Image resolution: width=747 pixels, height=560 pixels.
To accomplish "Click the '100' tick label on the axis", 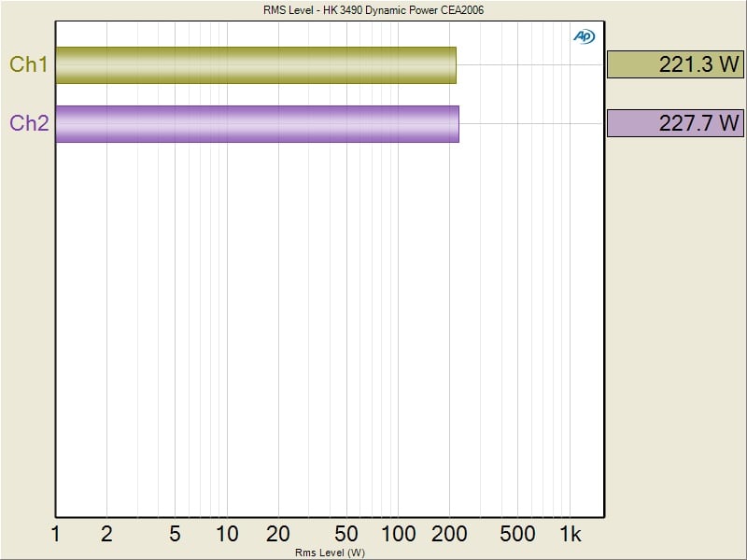I will [x=398, y=534].
